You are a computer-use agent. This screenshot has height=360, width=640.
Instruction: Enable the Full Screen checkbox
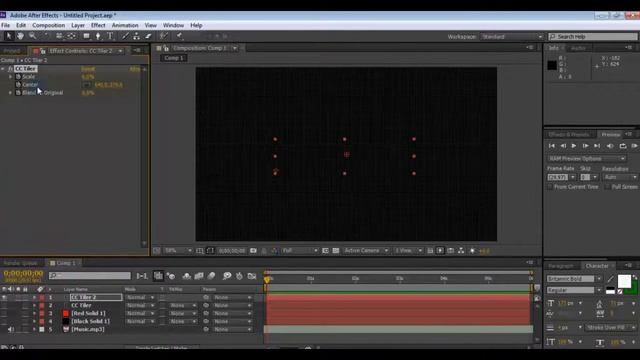pos(608,187)
